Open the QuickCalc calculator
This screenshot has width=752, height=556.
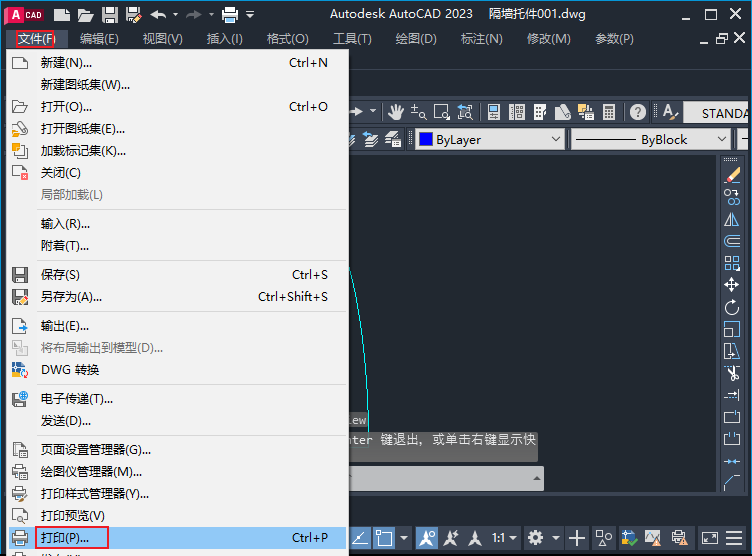(x=609, y=112)
